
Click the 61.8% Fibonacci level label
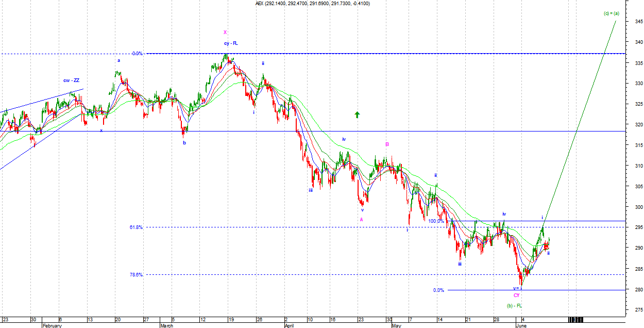[x=136, y=227]
